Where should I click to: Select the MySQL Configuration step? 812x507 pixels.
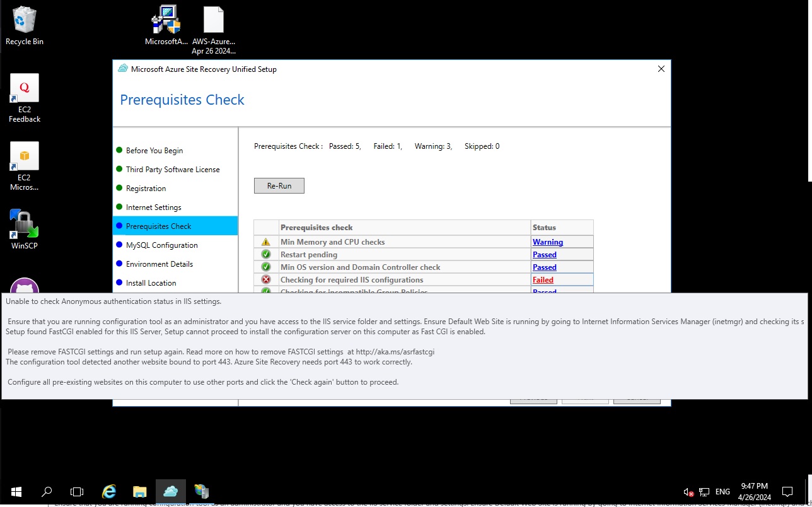(x=161, y=245)
